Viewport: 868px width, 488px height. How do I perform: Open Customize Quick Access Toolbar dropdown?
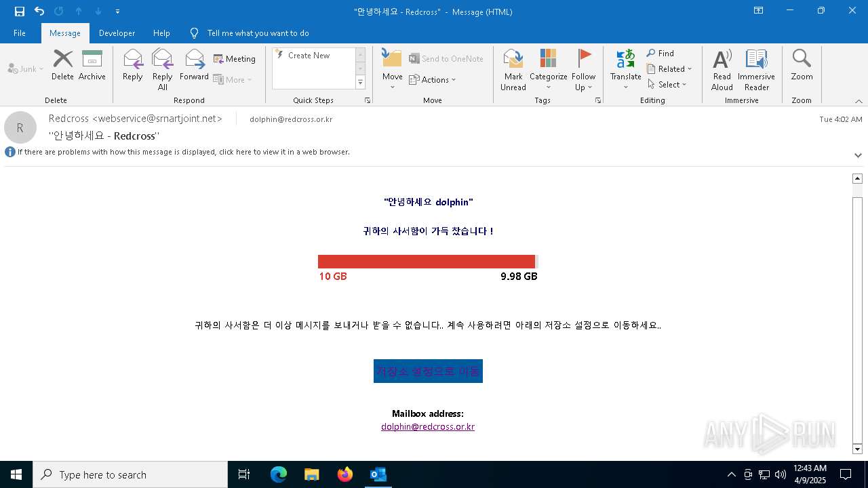tap(118, 12)
